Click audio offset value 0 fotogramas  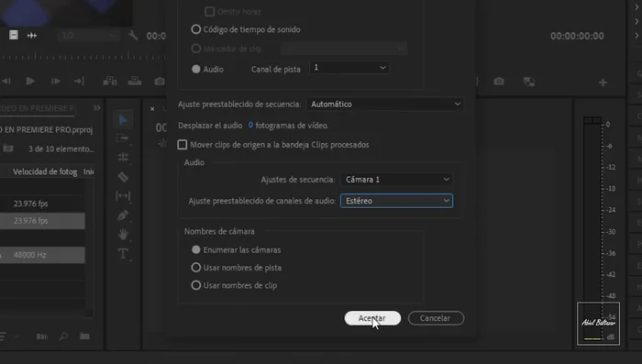tap(250, 126)
